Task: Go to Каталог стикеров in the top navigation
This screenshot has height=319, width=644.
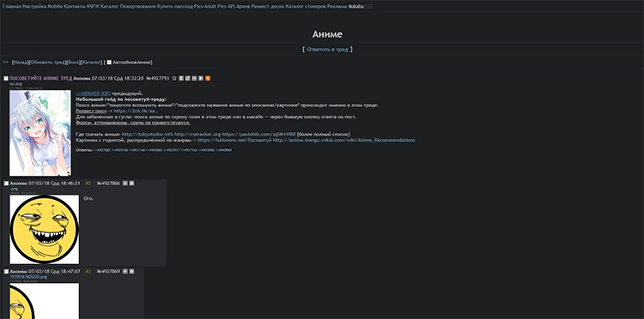Action: pyautogui.click(x=306, y=7)
